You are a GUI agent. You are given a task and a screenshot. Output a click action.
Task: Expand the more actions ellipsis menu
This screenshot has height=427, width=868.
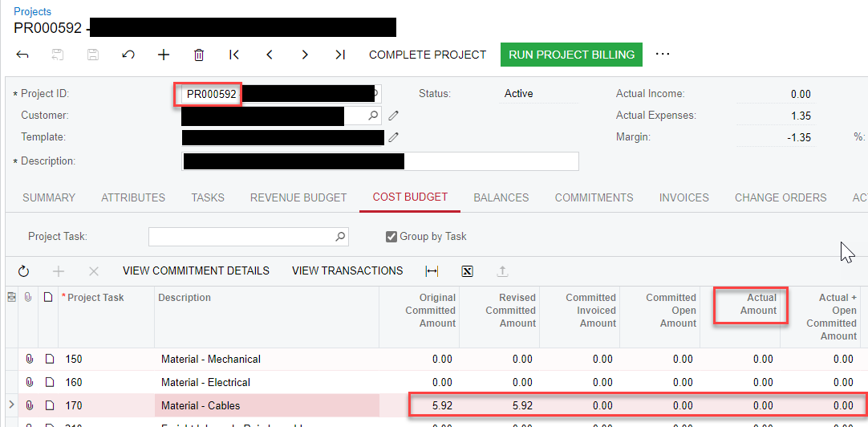point(663,55)
